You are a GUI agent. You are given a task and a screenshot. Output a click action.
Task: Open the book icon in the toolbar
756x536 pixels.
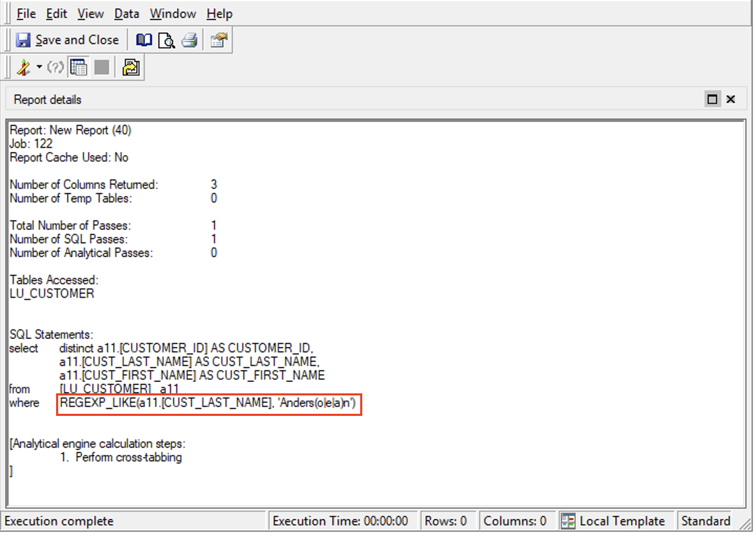[144, 40]
